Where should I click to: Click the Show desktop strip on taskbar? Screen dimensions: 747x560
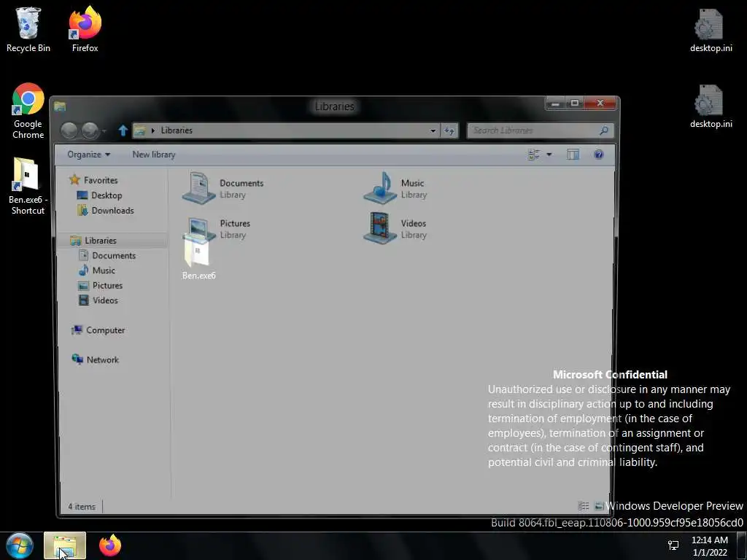[741, 545]
